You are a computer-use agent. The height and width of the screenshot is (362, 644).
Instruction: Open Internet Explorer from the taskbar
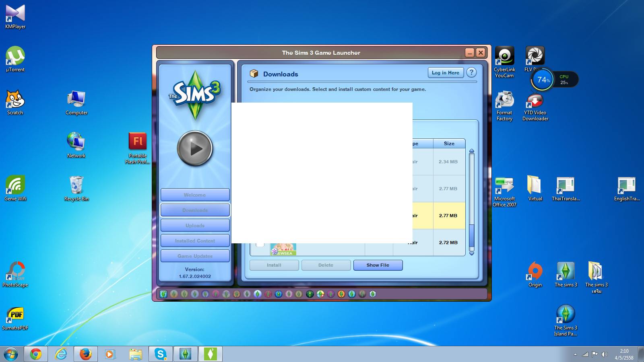(x=61, y=354)
